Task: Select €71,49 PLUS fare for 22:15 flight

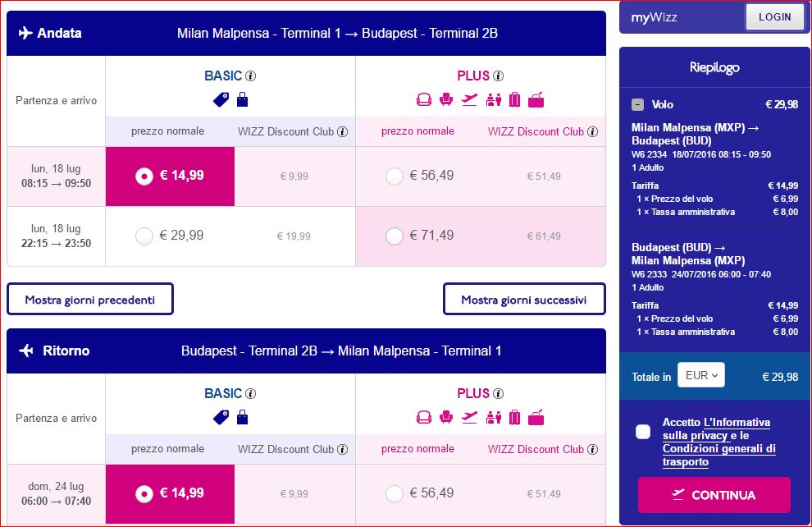Action: pyautogui.click(x=395, y=236)
